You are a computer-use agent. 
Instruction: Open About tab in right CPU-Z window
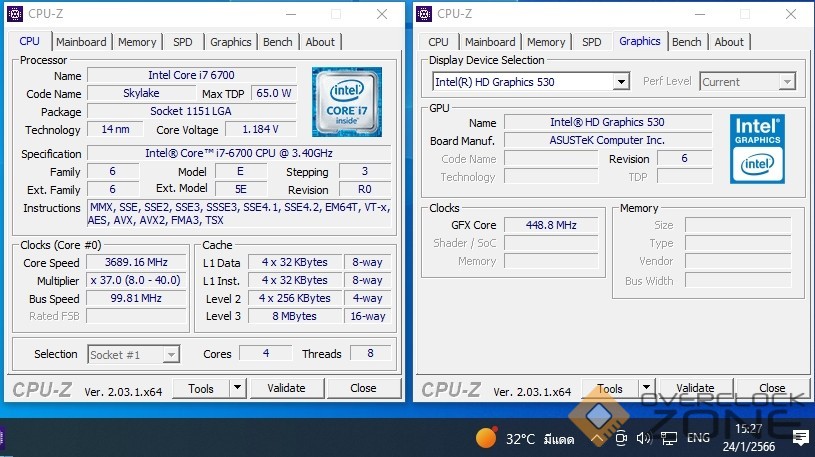[x=729, y=42]
